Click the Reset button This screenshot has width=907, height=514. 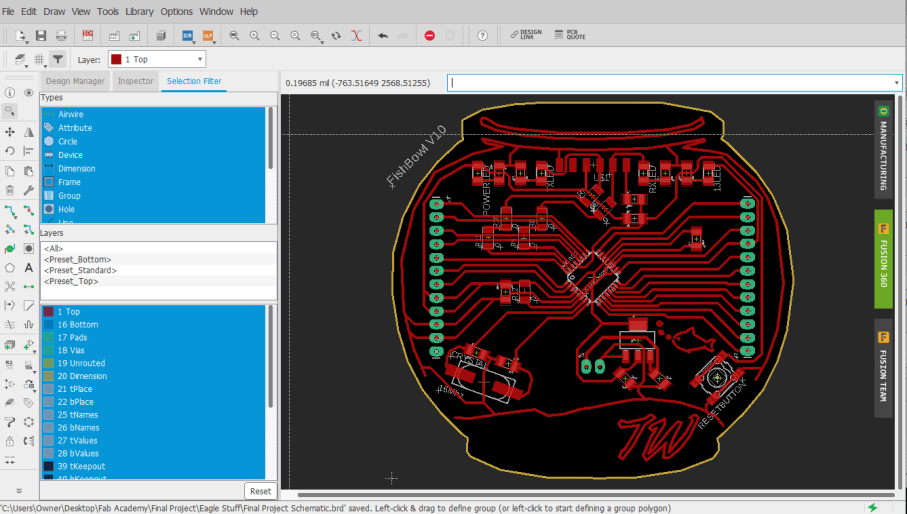point(260,491)
